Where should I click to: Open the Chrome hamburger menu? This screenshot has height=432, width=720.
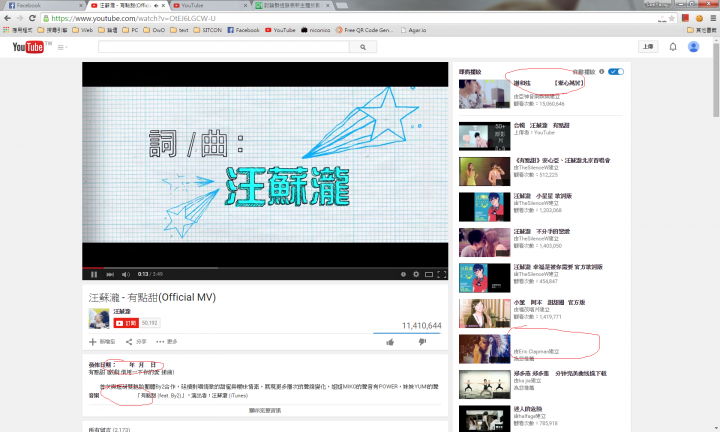point(713,18)
